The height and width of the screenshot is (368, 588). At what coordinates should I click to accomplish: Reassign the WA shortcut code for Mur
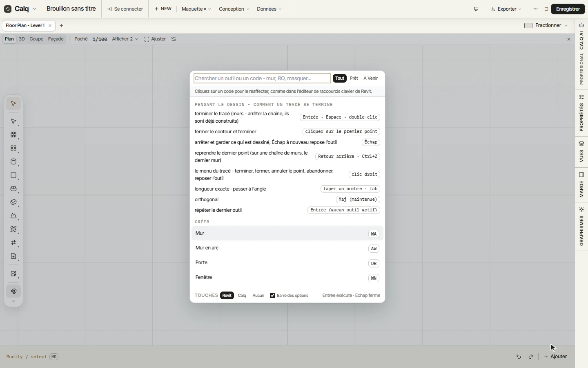(x=374, y=234)
